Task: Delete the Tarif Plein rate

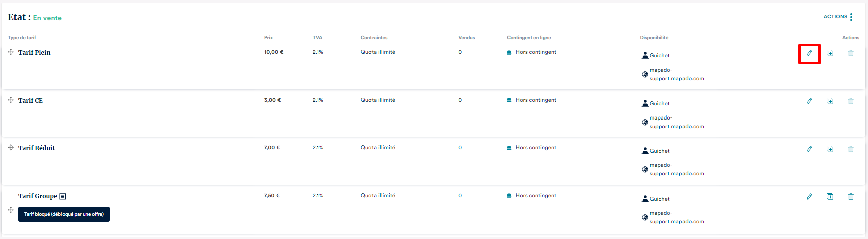Action: [x=851, y=53]
